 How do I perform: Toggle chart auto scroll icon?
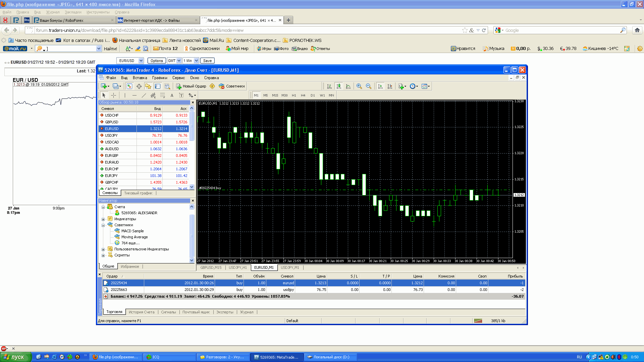click(x=380, y=86)
